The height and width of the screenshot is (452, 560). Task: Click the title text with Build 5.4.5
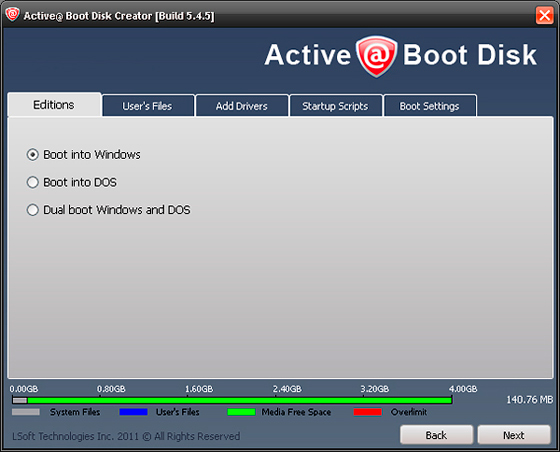click(x=119, y=16)
